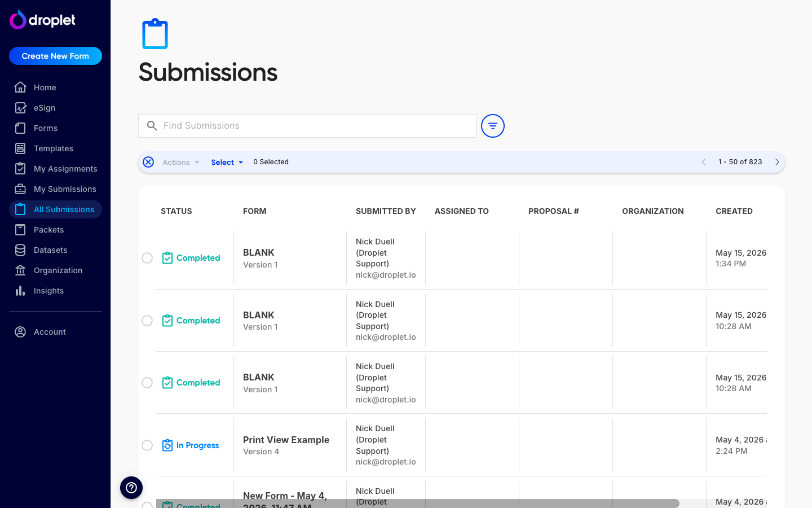Click the Forms document icon
The image size is (812, 508).
tap(20, 128)
